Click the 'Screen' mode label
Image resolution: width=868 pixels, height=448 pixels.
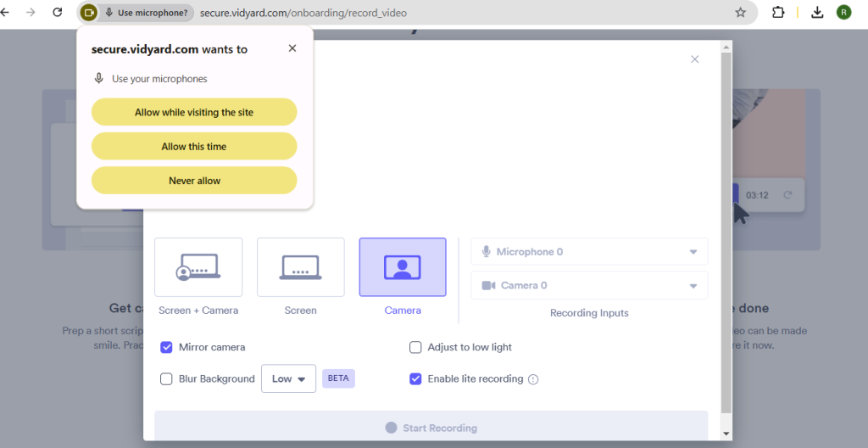pos(301,311)
